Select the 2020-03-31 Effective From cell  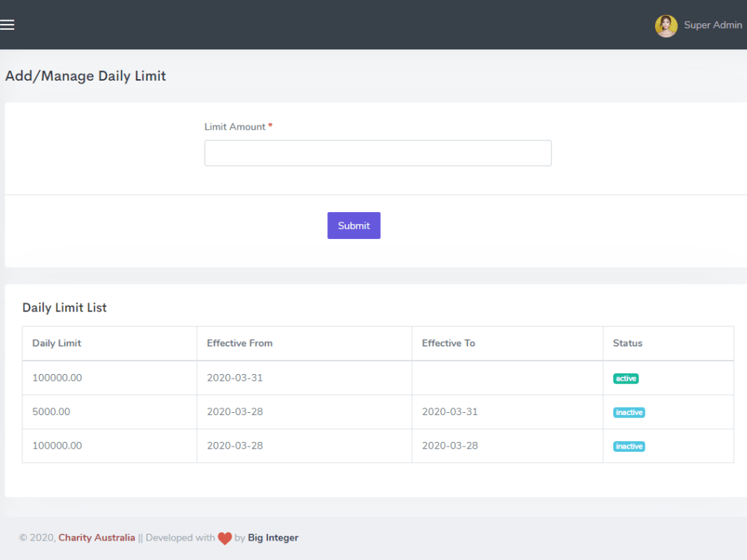tap(304, 378)
